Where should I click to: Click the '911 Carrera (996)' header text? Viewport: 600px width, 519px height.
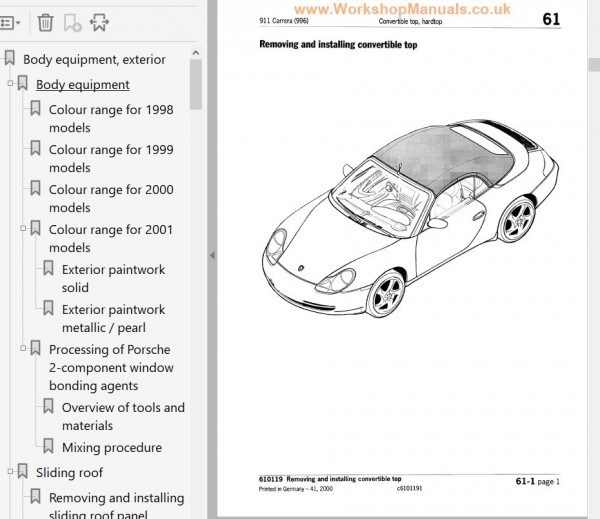click(x=284, y=21)
